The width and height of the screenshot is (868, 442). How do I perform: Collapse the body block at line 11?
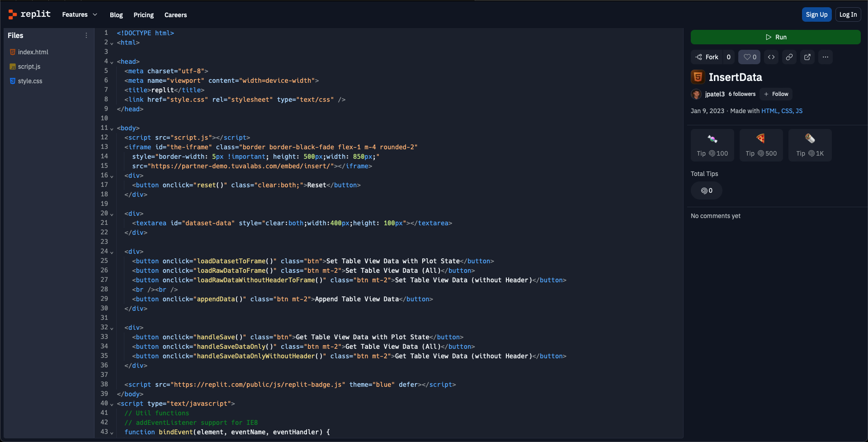(x=112, y=129)
